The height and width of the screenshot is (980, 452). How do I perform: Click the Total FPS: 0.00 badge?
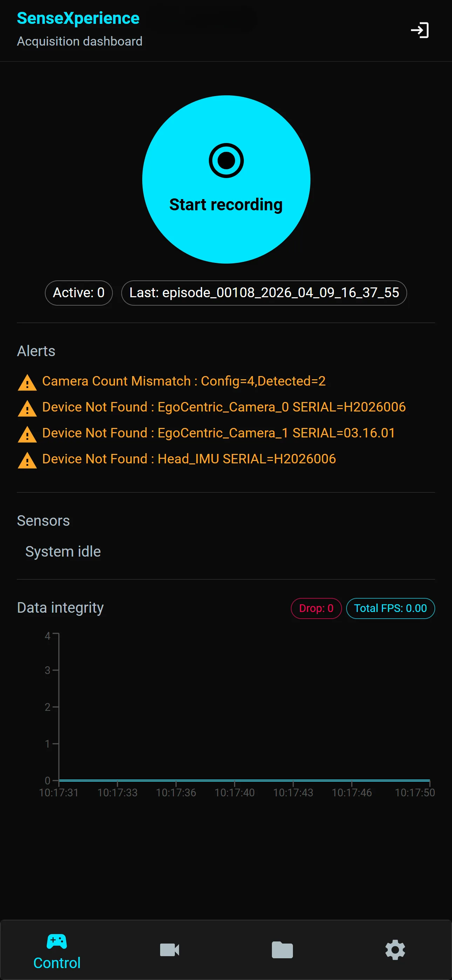(x=390, y=608)
